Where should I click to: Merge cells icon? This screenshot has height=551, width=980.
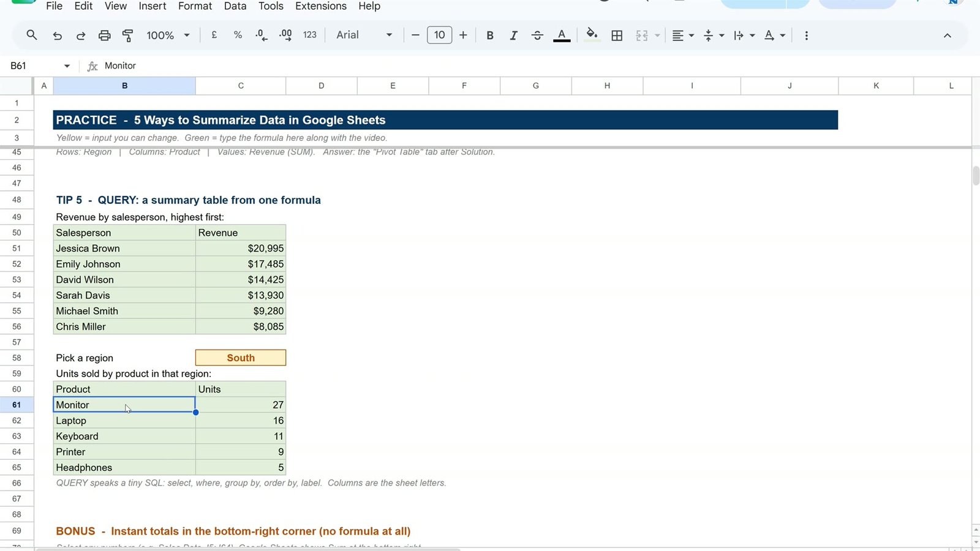[641, 36]
